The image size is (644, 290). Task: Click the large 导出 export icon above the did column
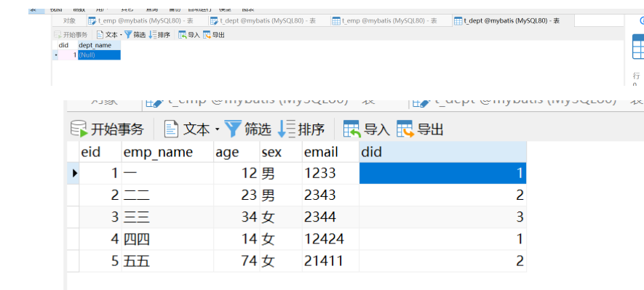click(x=405, y=129)
